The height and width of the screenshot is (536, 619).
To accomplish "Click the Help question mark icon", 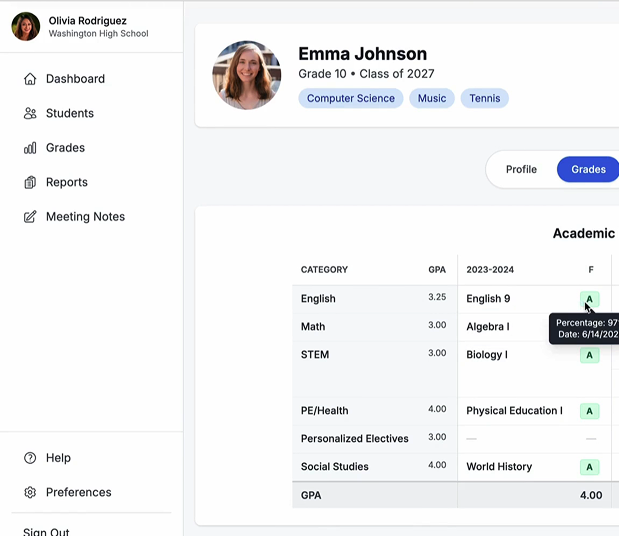I will coord(30,458).
